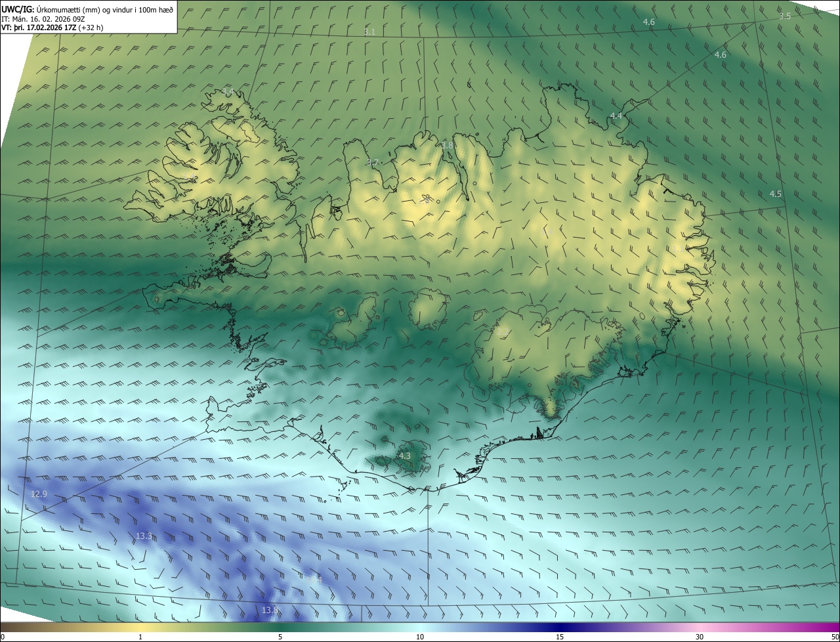Click the 'UWC/IG: Úrkomumætti (mm)' title line

pos(87,9)
